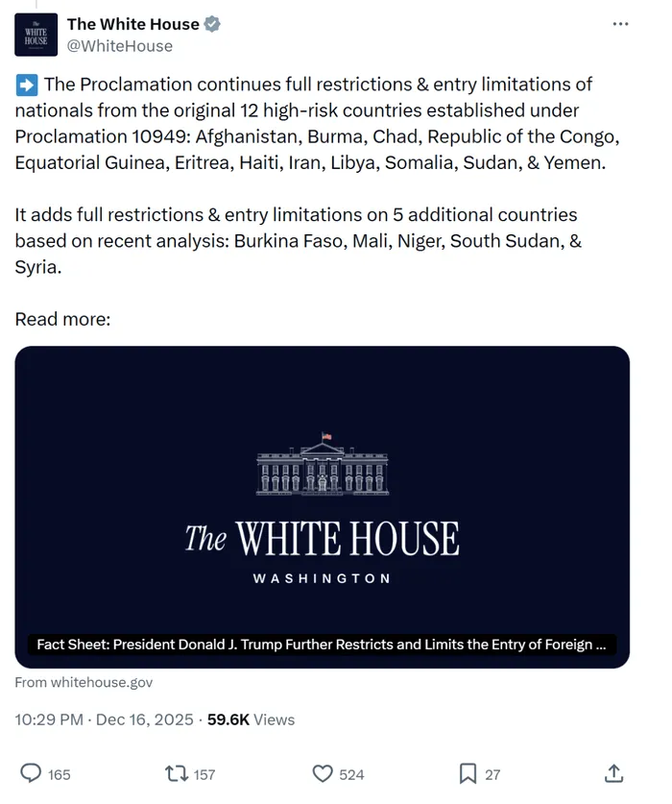Screen dimensions: 672x804
Task: View the 59.6K Views analytics
Action: coord(252,719)
